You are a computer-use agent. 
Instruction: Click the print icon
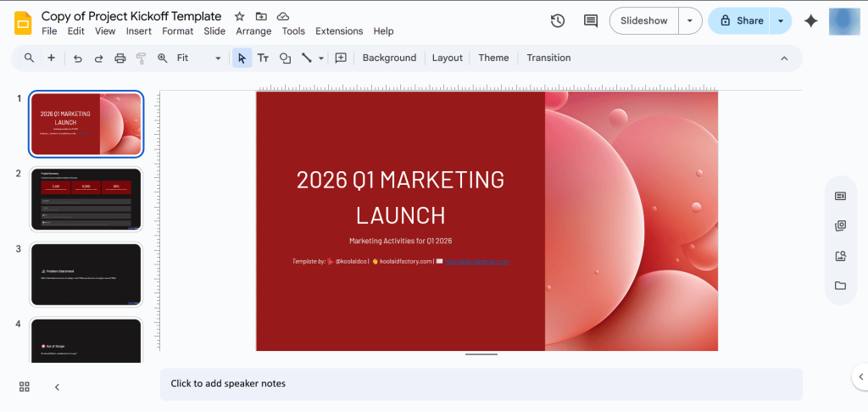(120, 58)
